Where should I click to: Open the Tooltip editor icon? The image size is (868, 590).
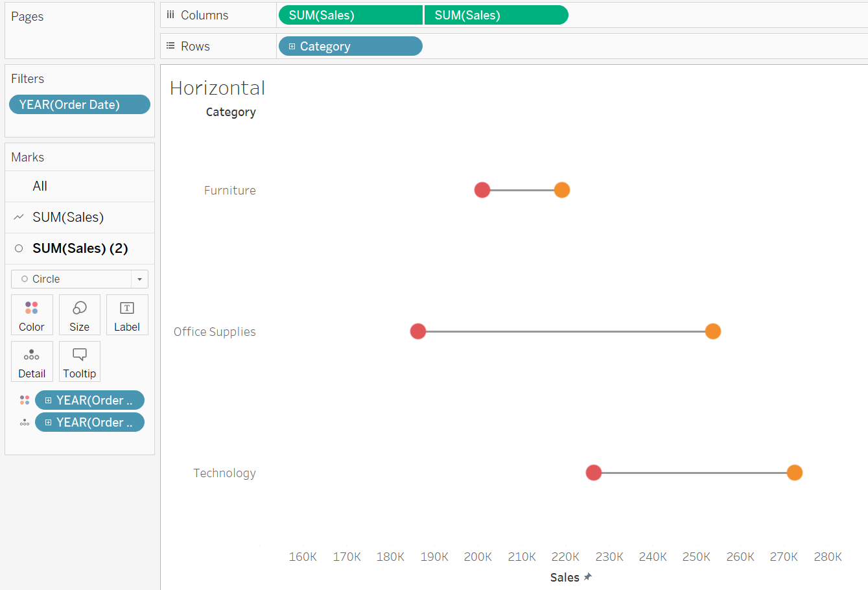(x=79, y=361)
